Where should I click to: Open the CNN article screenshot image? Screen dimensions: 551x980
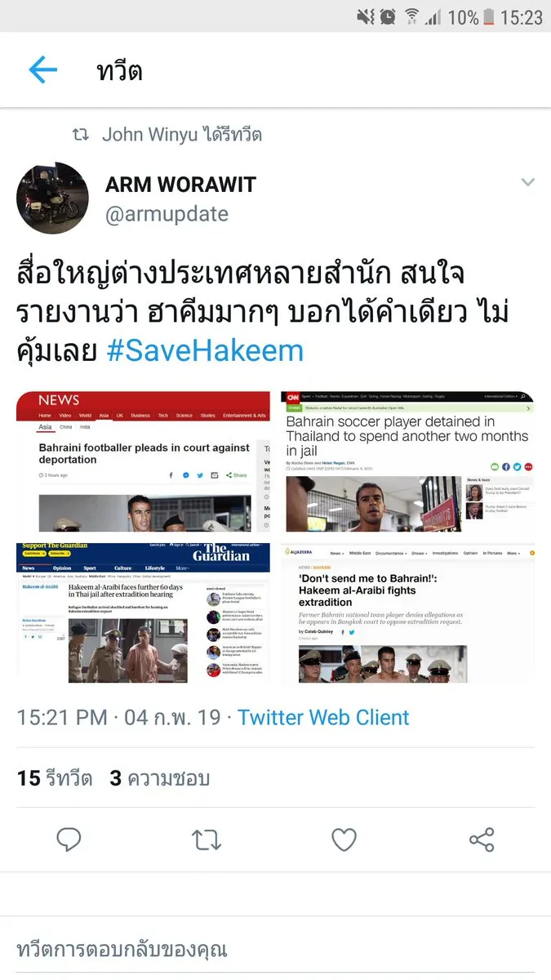pyautogui.click(x=407, y=461)
